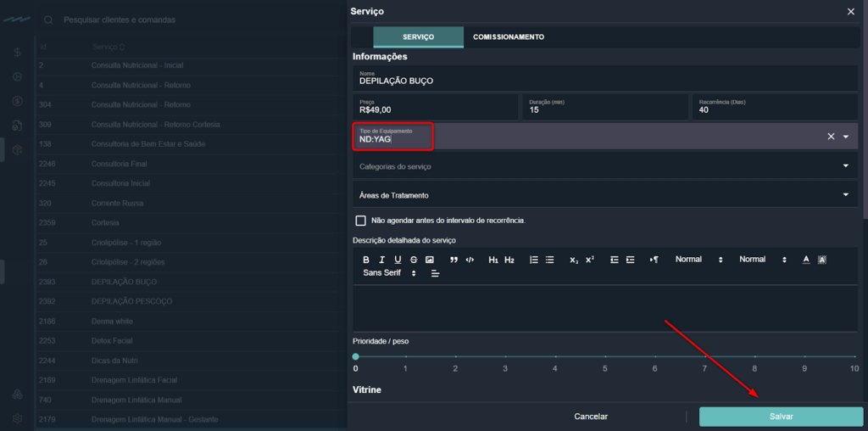Toggle bold formatting in description editor
868x431 pixels.
pos(366,260)
